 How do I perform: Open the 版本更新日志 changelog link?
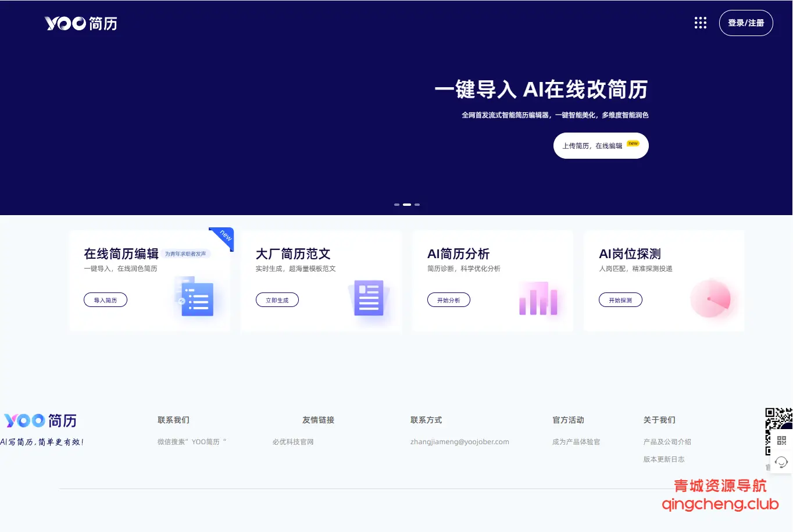coord(663,459)
